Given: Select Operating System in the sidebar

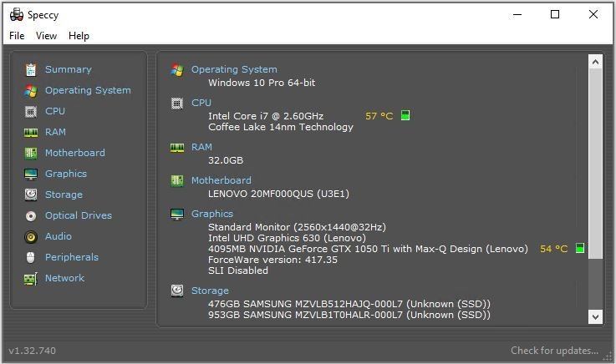Looking at the screenshot, I should [88, 91].
